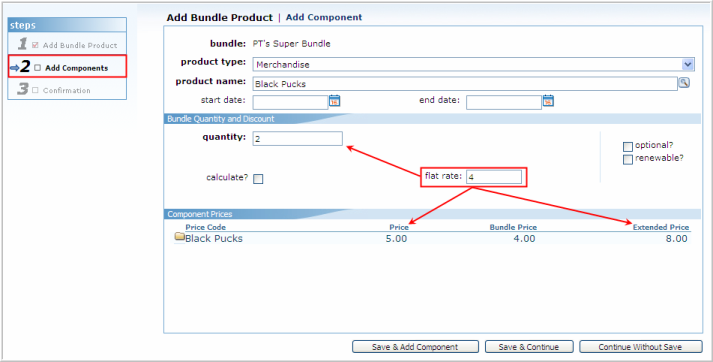Click the 5.00 price value
713x362 pixels.
[x=396, y=238]
